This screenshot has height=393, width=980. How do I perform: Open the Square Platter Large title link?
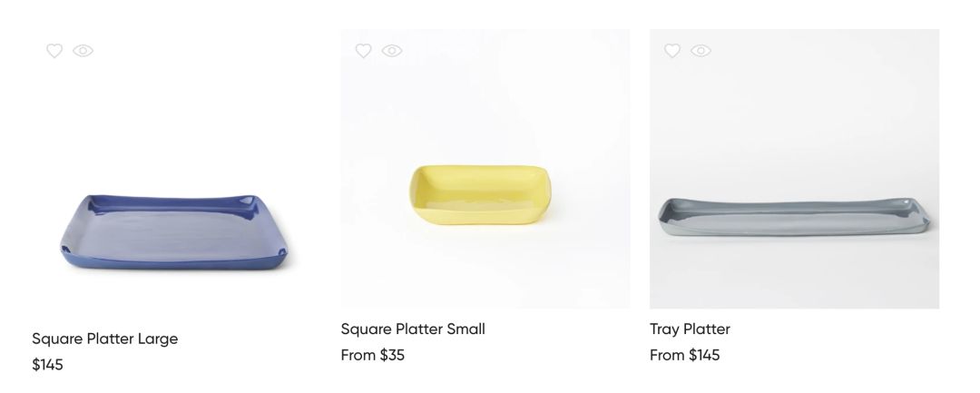(104, 339)
